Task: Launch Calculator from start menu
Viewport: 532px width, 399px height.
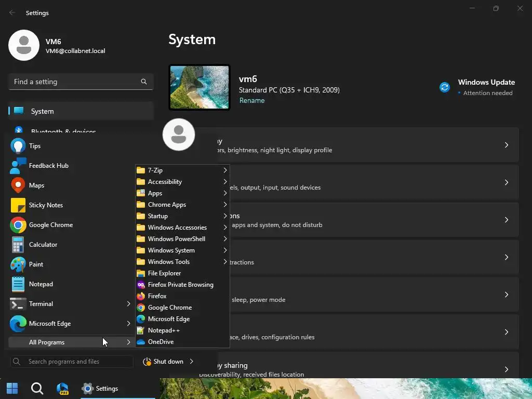Action: coord(71,244)
